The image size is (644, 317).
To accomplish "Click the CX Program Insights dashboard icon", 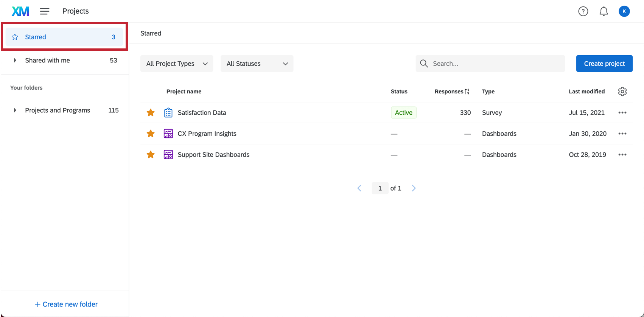I will [x=168, y=134].
